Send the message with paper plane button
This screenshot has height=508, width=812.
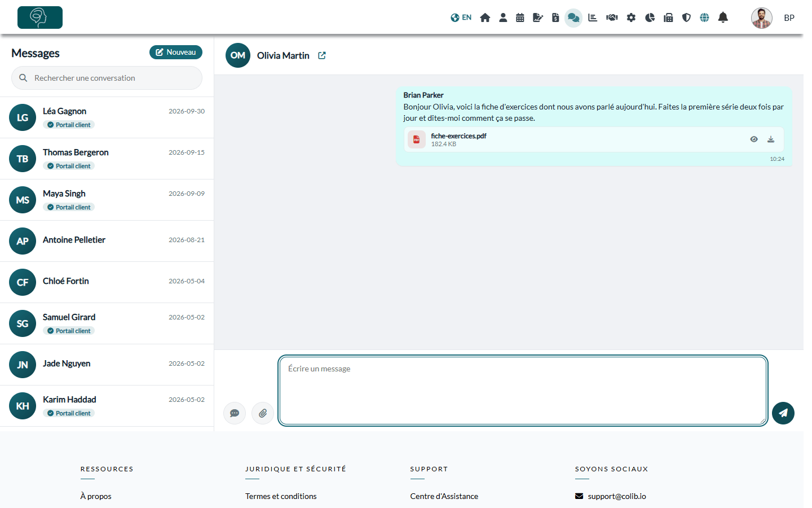[783, 413]
